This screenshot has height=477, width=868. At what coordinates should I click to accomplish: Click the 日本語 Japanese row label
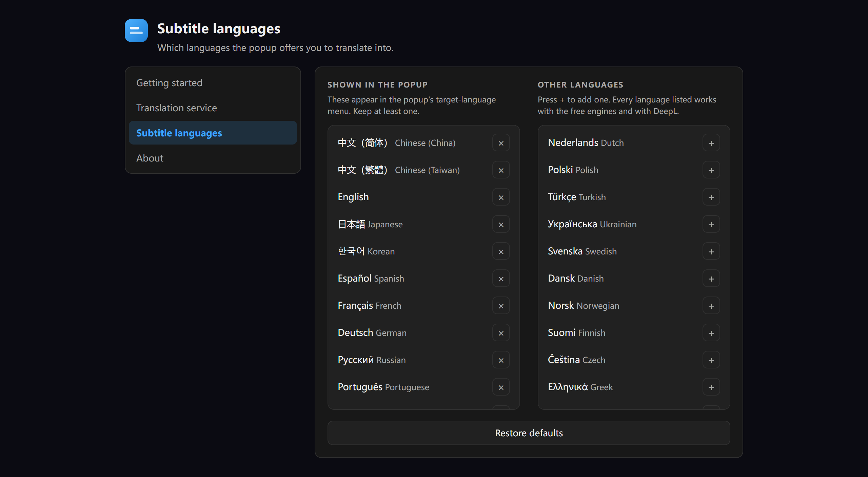pyautogui.click(x=370, y=224)
